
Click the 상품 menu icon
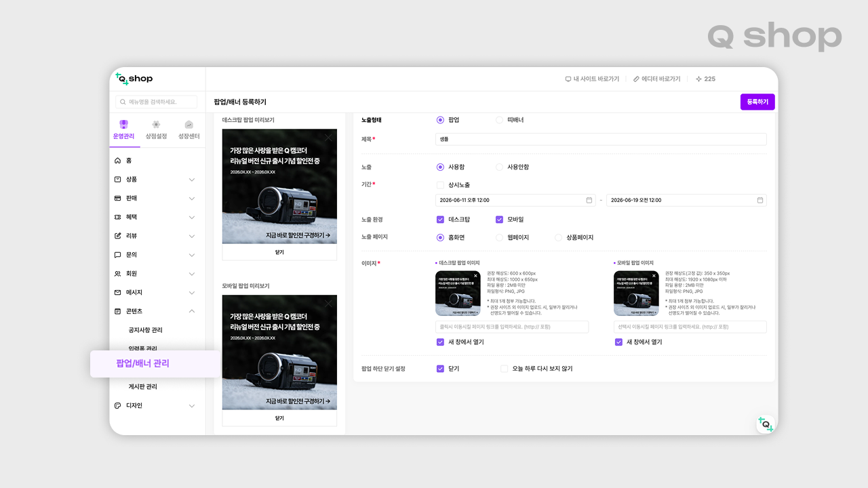coord(118,180)
